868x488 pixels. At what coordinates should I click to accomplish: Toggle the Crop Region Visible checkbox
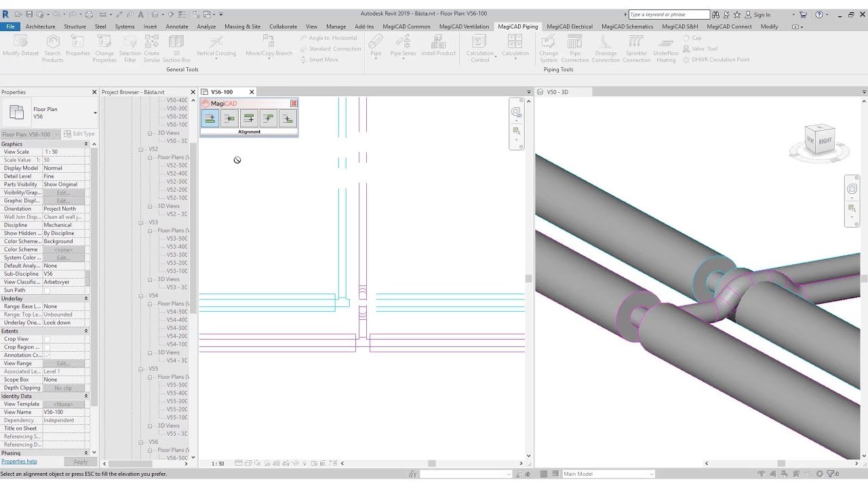pyautogui.click(x=47, y=347)
